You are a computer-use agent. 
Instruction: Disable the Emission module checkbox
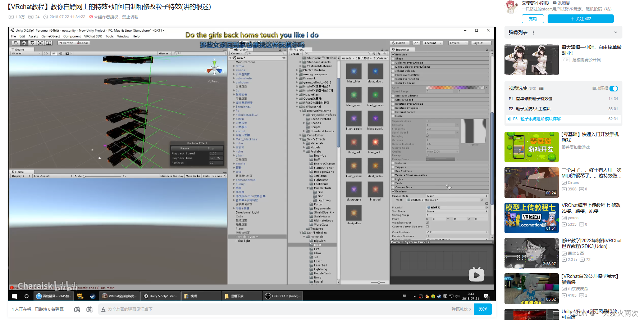(393, 54)
